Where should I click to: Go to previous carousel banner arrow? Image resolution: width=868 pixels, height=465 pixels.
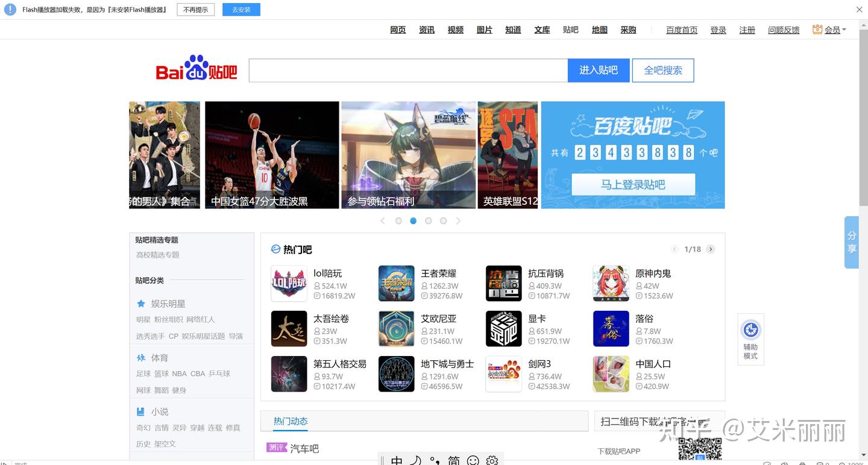click(x=383, y=220)
